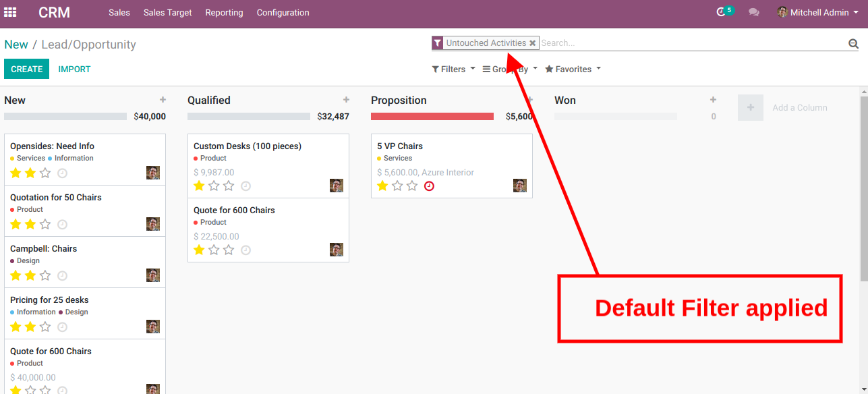This screenshot has width=868, height=394.
Task: Click the IMPORT button
Action: coord(74,69)
